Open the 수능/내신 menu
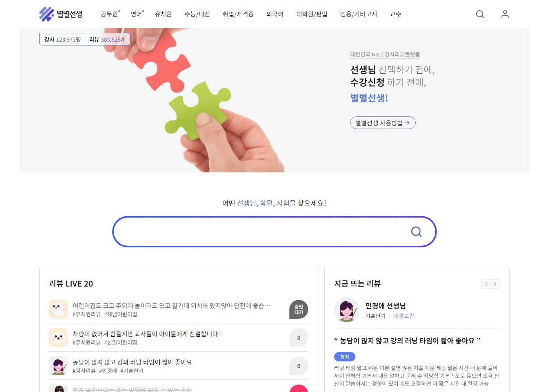This screenshot has width=549, height=392. pos(197,14)
